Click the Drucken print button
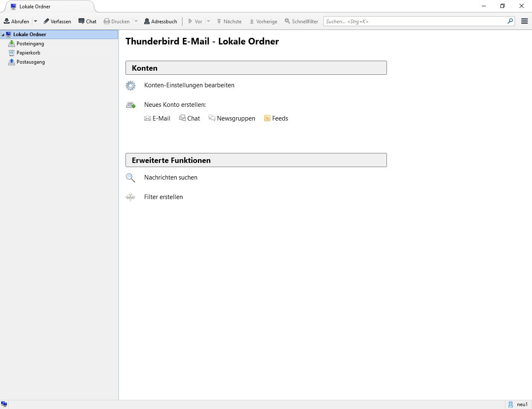 [x=117, y=21]
